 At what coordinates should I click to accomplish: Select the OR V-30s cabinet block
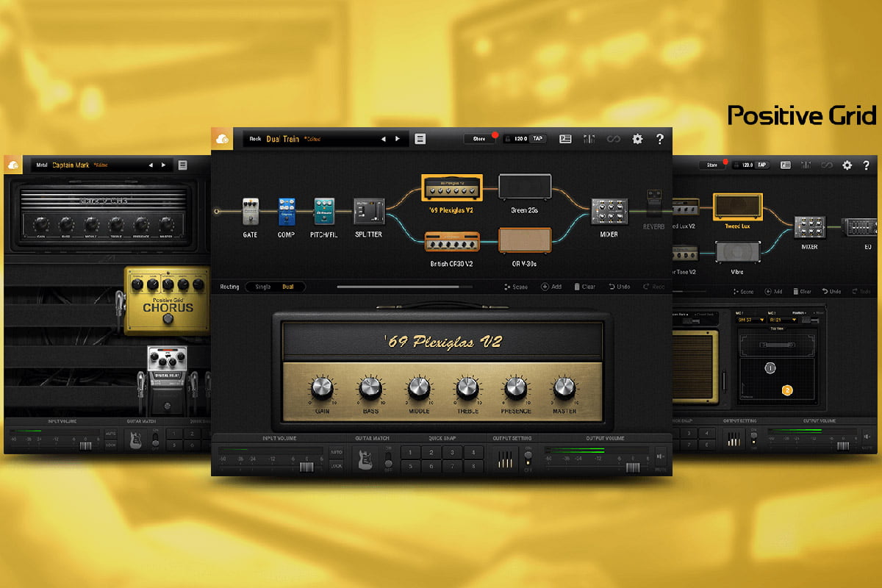525,240
